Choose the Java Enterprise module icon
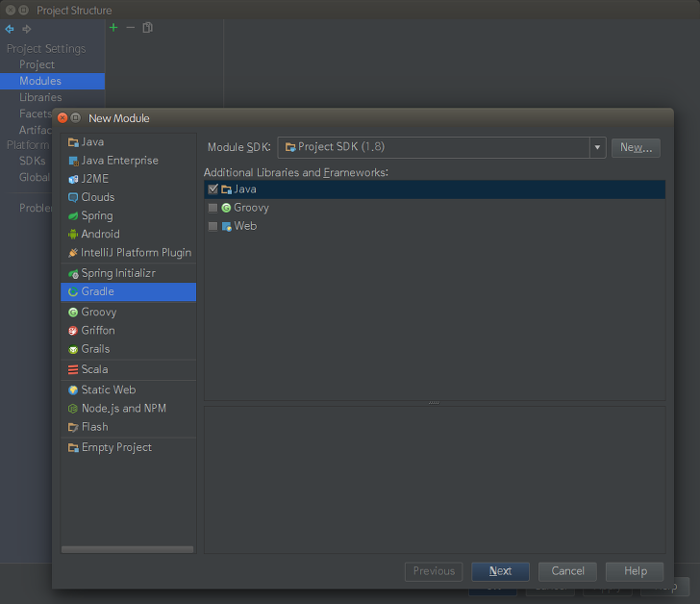700x604 pixels. pos(73,161)
